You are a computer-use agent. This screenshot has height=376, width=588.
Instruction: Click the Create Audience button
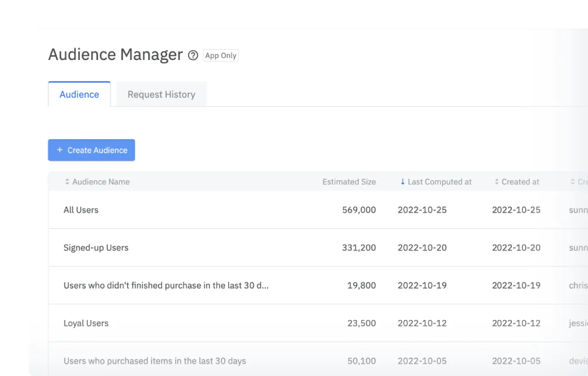click(91, 150)
